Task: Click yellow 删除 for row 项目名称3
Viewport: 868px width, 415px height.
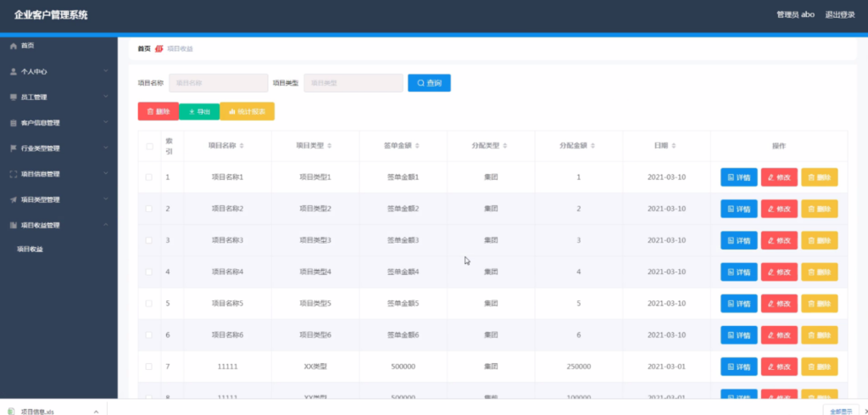Action: click(x=820, y=240)
